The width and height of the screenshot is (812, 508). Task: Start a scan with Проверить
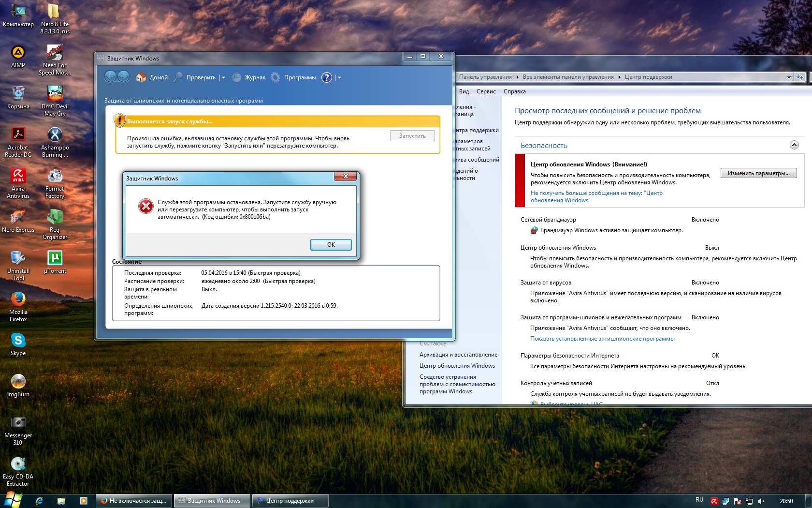tap(195, 77)
